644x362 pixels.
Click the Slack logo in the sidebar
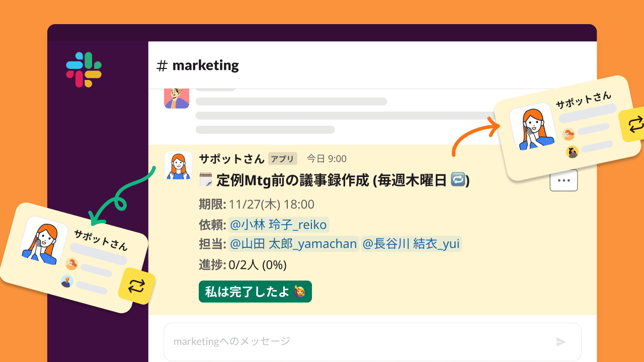coord(84,70)
